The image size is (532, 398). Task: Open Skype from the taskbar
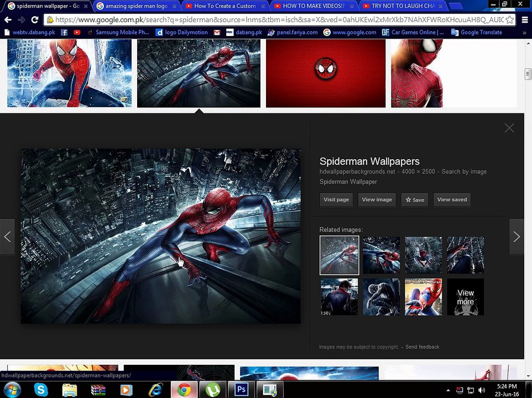click(x=41, y=390)
